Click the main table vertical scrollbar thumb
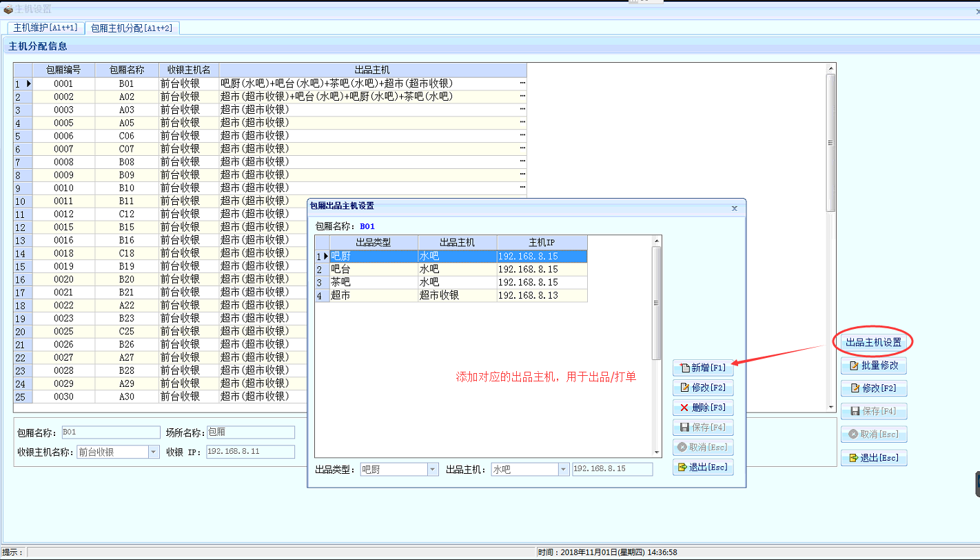Screen dimensions: 980x560 (831, 143)
